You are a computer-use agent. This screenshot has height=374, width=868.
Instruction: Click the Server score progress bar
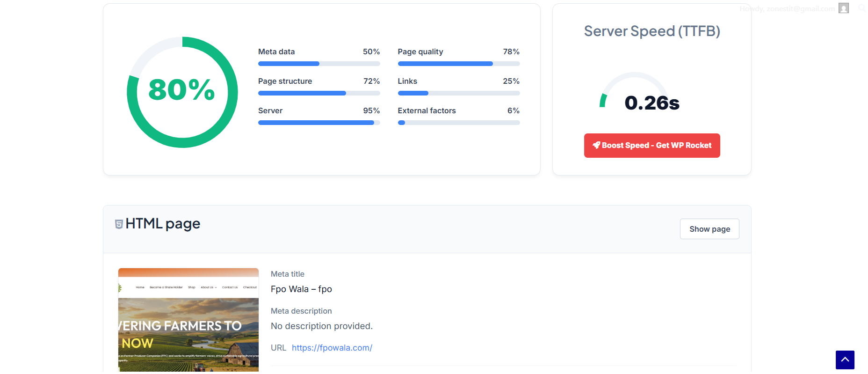tap(319, 123)
